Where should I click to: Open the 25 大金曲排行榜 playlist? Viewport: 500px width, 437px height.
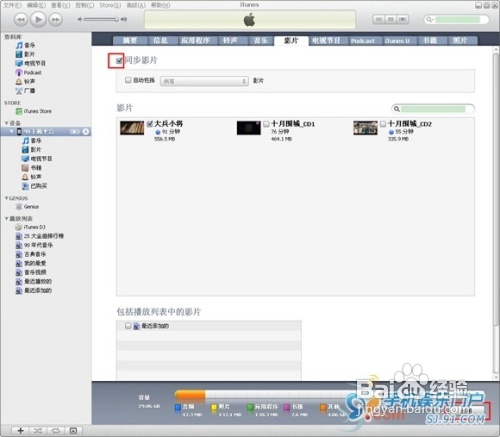coord(40,236)
